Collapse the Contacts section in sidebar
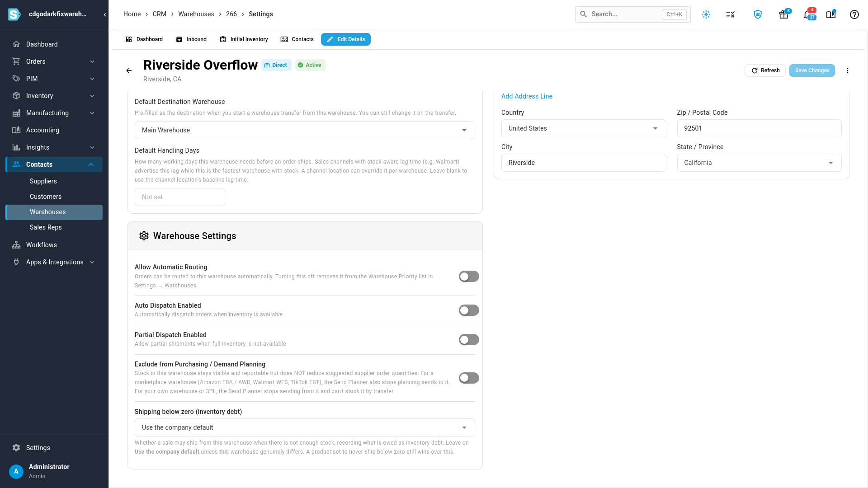The image size is (868, 488). pyautogui.click(x=54, y=164)
